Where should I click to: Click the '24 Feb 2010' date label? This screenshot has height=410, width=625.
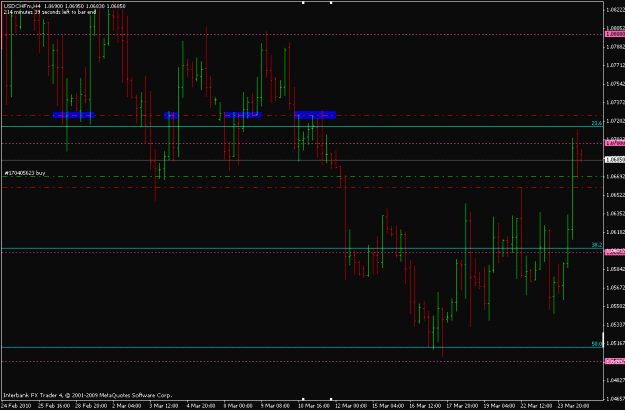(x=16, y=406)
